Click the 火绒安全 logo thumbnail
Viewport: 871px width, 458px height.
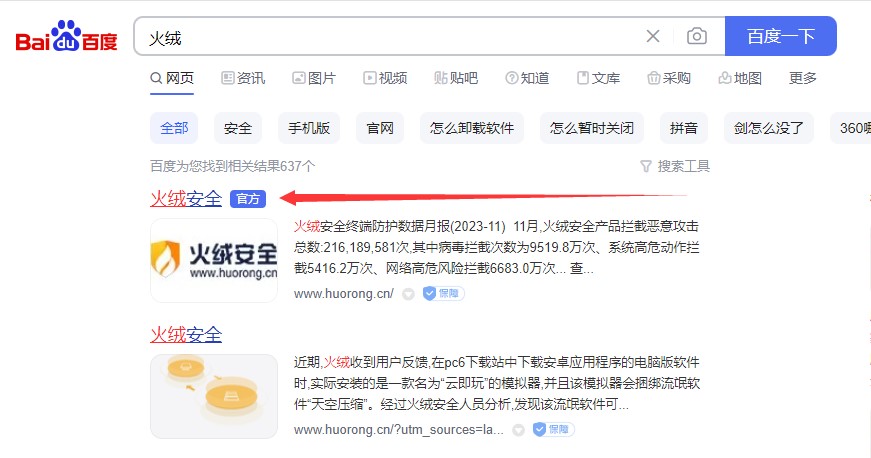coord(214,260)
